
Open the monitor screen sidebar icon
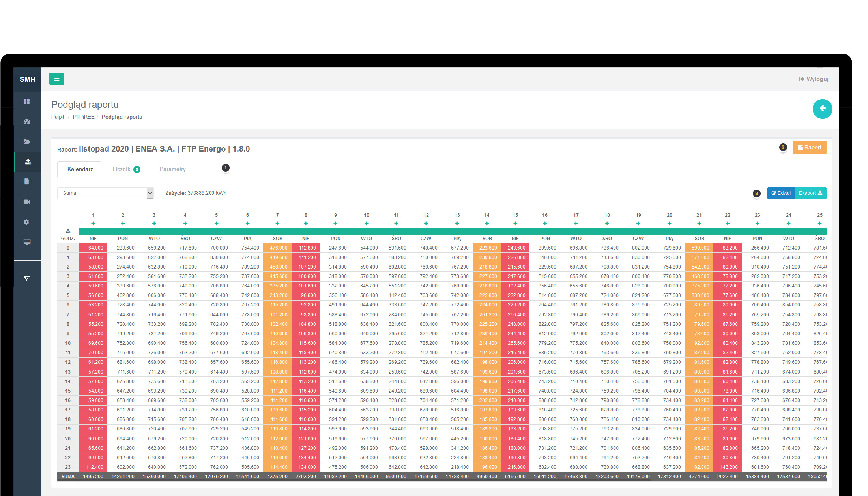pyautogui.click(x=27, y=242)
